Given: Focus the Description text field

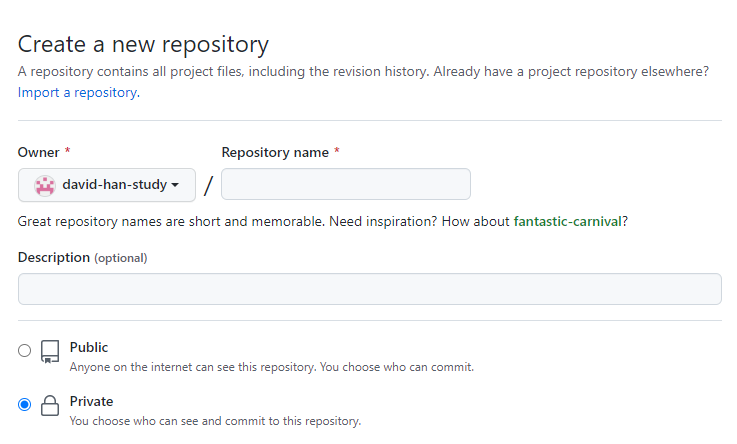Looking at the screenshot, I should coord(369,289).
